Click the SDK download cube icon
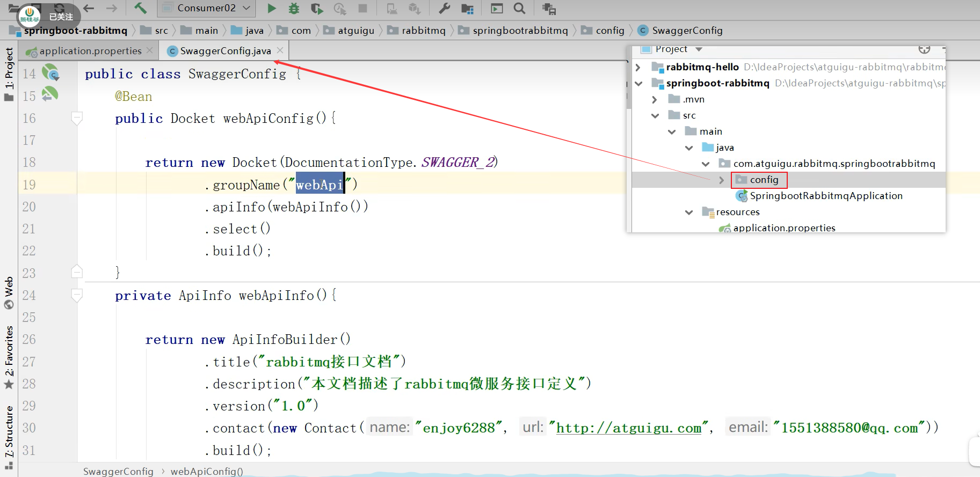Screen dimensions: 980x477 click(x=414, y=9)
